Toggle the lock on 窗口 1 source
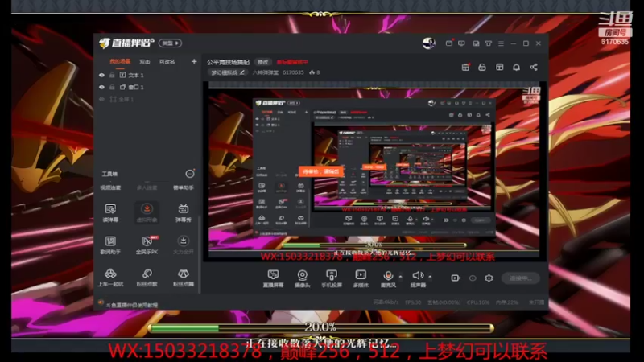Image resolution: width=644 pixels, height=362 pixels. tap(112, 87)
